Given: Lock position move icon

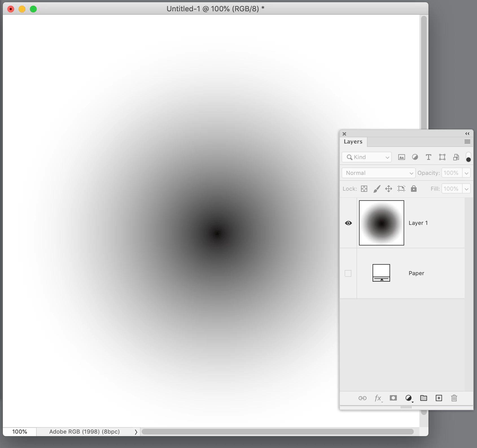Looking at the screenshot, I should point(389,189).
